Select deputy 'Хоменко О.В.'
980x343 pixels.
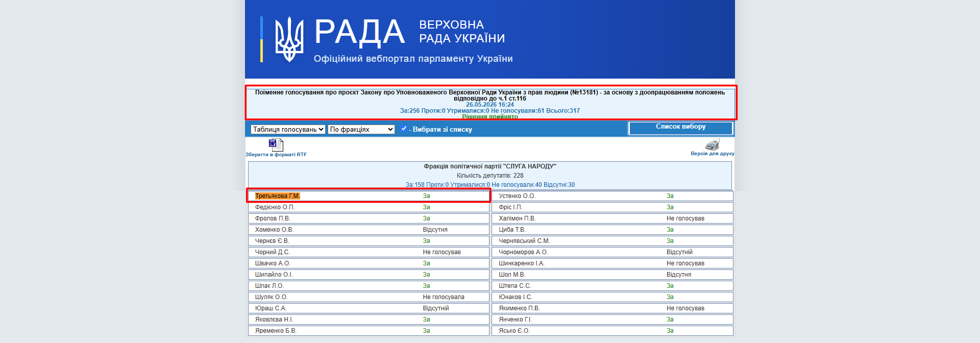274,230
